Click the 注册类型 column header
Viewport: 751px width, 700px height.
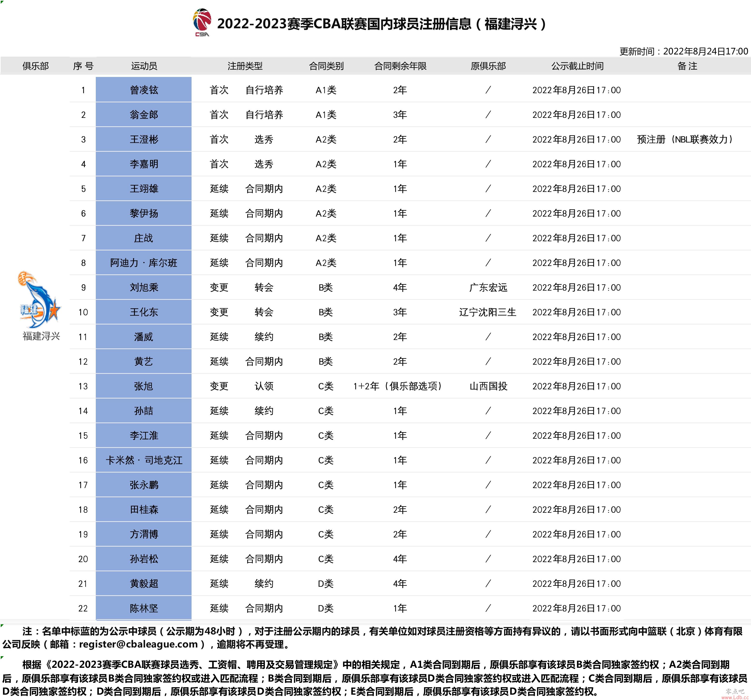[245, 66]
